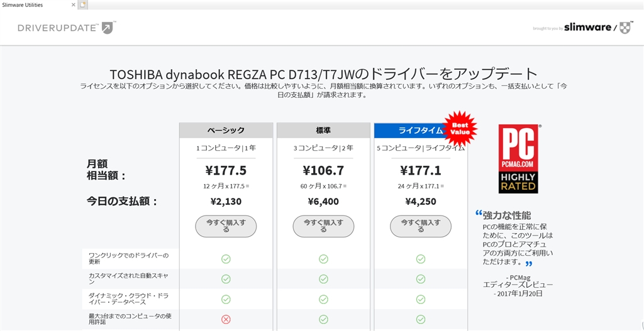The image size is (644, 331).
Task: Click the PCMag Highly Rated badge
Action: point(518,158)
